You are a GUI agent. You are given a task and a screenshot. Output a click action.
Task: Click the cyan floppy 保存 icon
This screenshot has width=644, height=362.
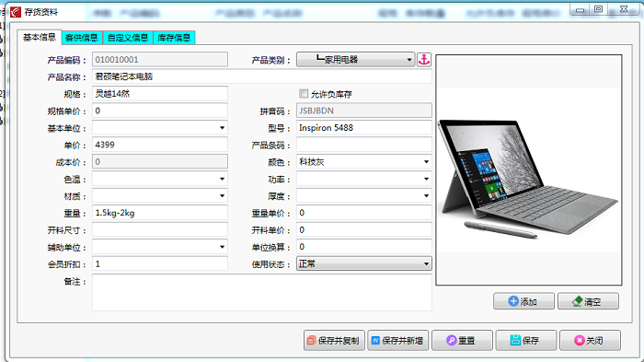(515, 340)
